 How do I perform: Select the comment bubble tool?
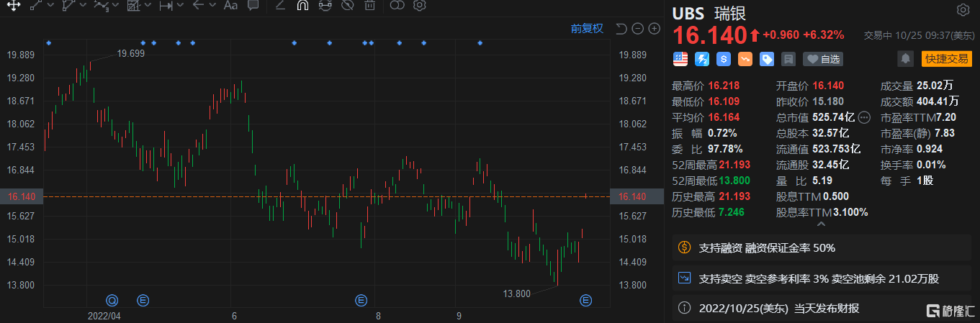click(253, 6)
